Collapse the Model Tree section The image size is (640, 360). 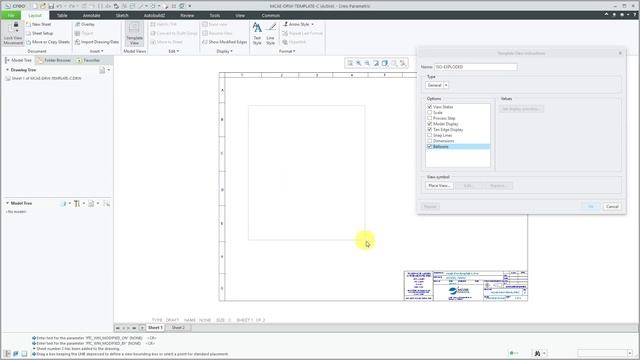[x=7, y=203]
